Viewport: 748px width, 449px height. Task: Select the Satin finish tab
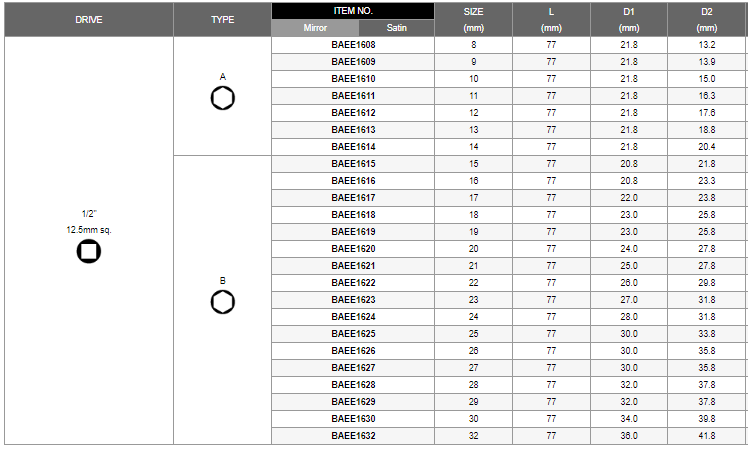pos(396,28)
